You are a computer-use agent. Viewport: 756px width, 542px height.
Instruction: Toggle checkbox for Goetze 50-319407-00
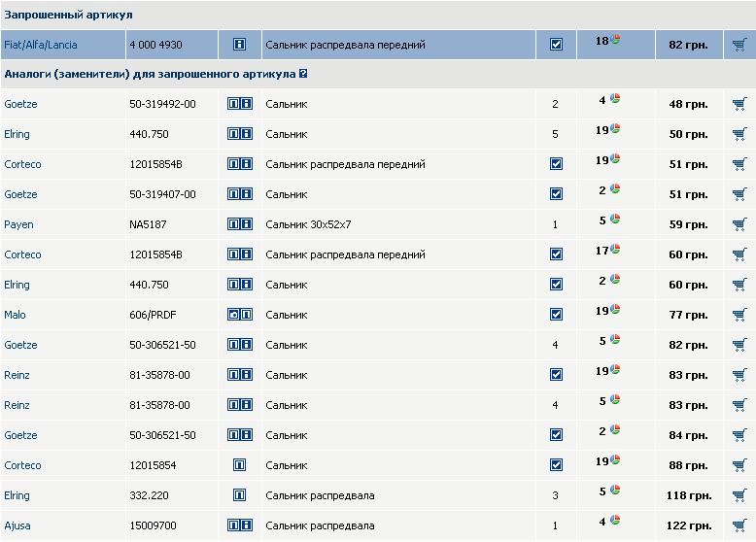tap(556, 194)
